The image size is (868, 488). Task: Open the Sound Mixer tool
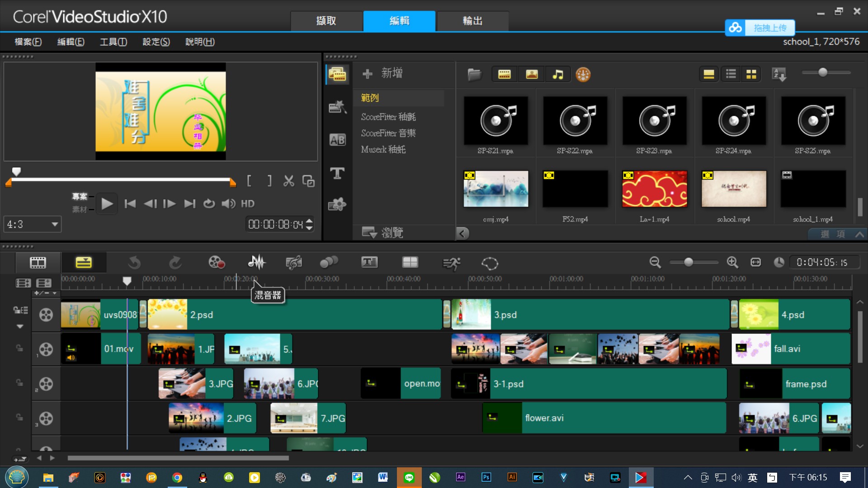(x=257, y=262)
